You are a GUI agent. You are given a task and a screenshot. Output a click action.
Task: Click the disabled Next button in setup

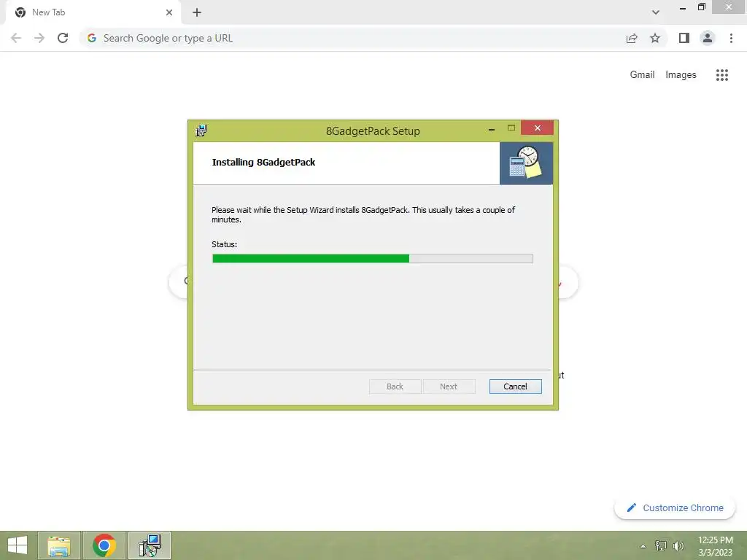449,386
